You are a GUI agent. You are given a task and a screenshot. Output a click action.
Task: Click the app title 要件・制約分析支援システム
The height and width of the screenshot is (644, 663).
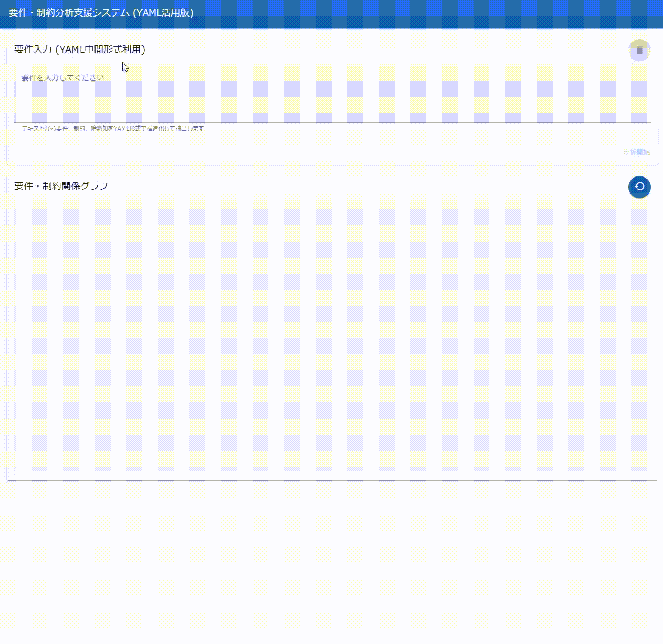pos(101,13)
